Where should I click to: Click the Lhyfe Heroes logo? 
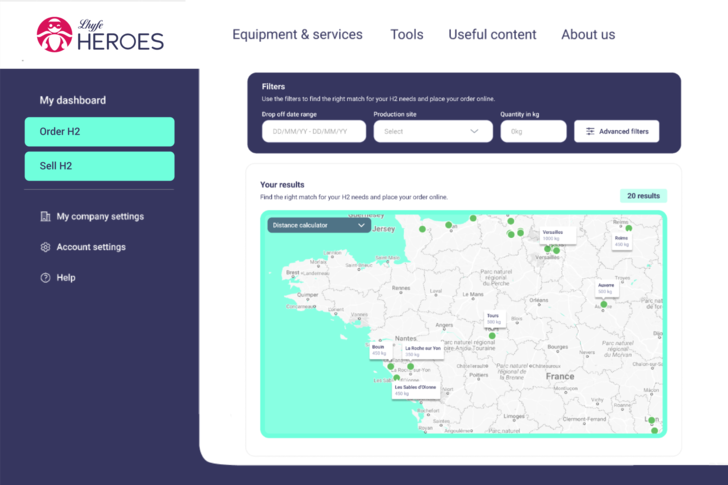click(99, 34)
